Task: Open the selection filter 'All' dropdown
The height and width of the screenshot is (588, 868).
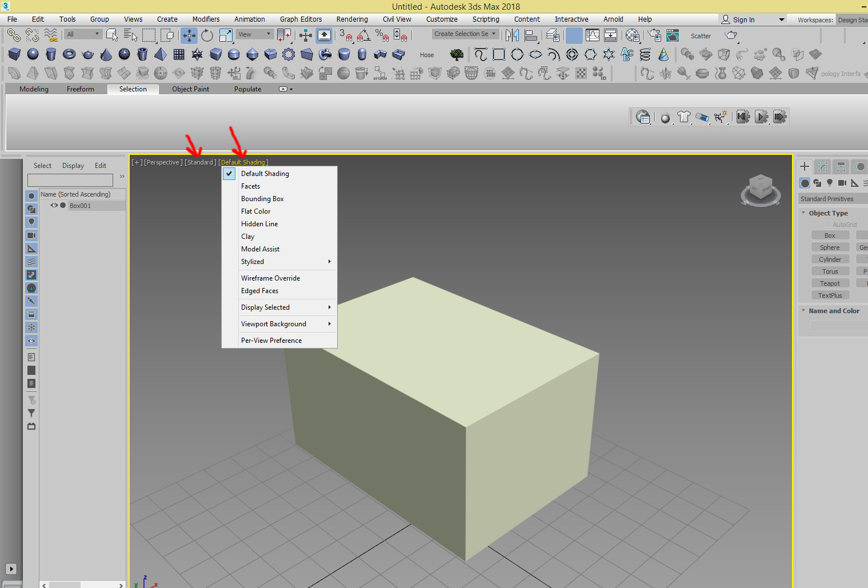Action: [x=83, y=34]
